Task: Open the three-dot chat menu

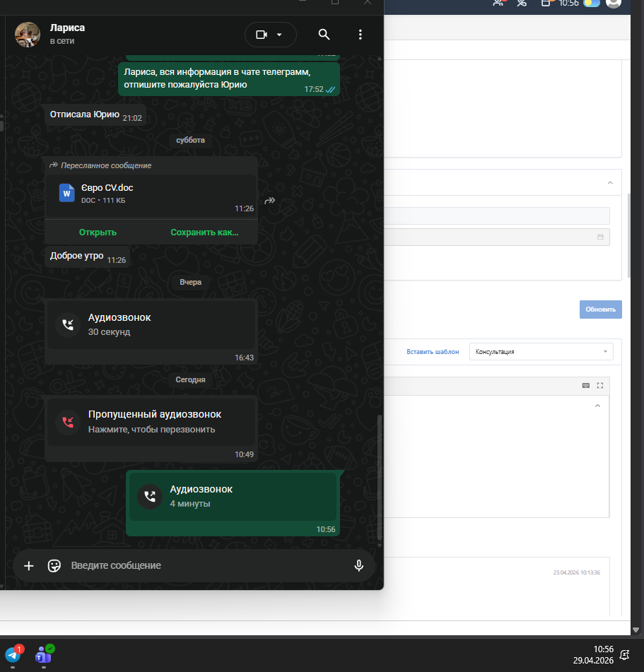Action: (360, 35)
